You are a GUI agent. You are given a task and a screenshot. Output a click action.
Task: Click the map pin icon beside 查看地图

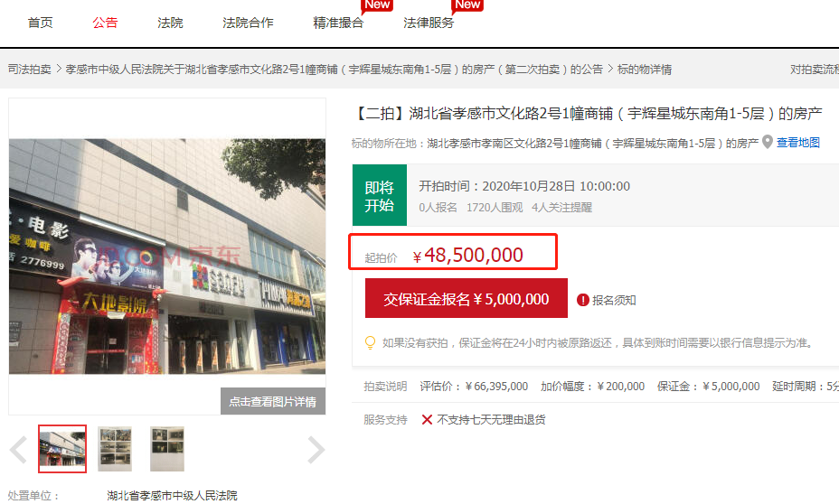pyautogui.click(x=768, y=143)
